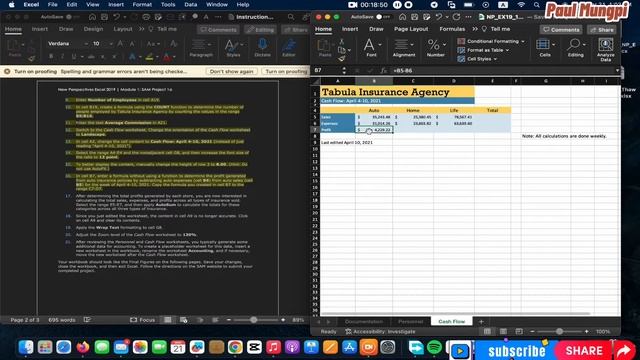Open Spotify from the Dock

tap(434, 347)
